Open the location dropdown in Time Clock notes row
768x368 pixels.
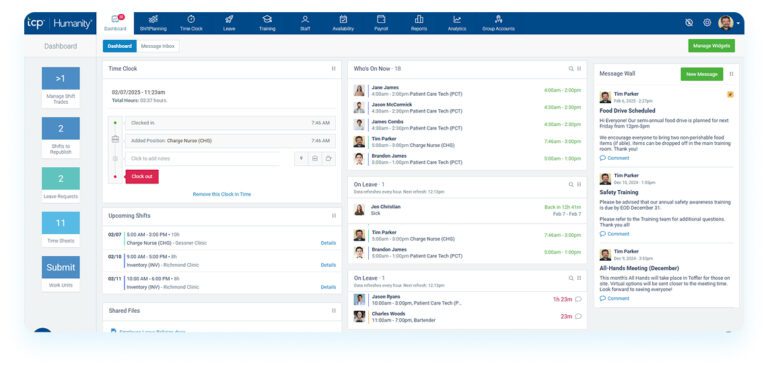click(x=301, y=159)
